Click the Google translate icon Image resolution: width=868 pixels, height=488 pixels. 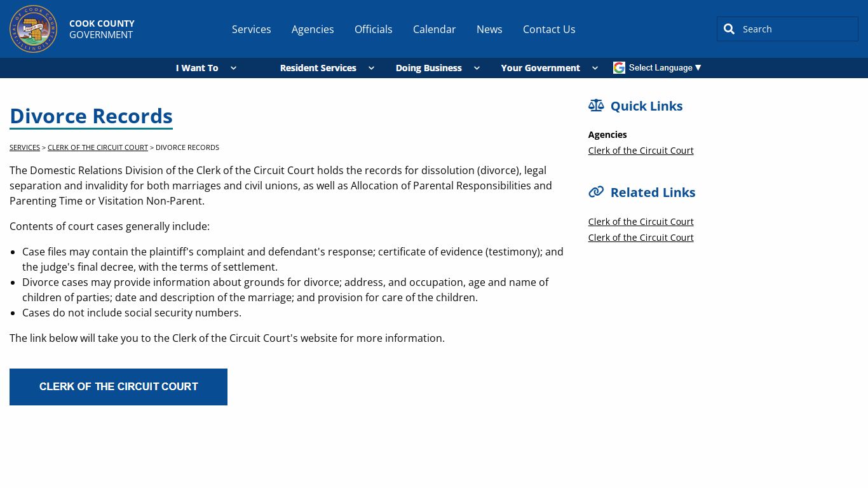[x=619, y=67]
